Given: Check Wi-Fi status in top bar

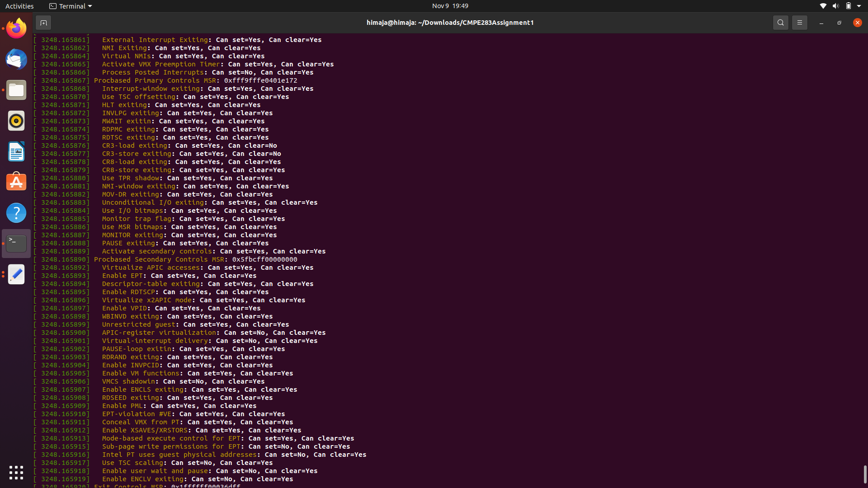Looking at the screenshot, I should 823,6.
